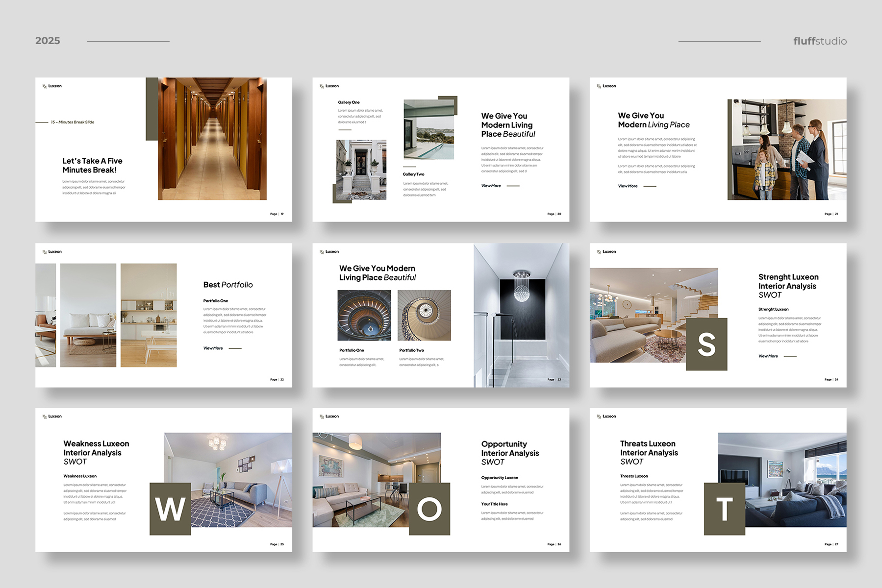Open View More under Best Portfolio
The width and height of the screenshot is (882, 588).
[213, 348]
